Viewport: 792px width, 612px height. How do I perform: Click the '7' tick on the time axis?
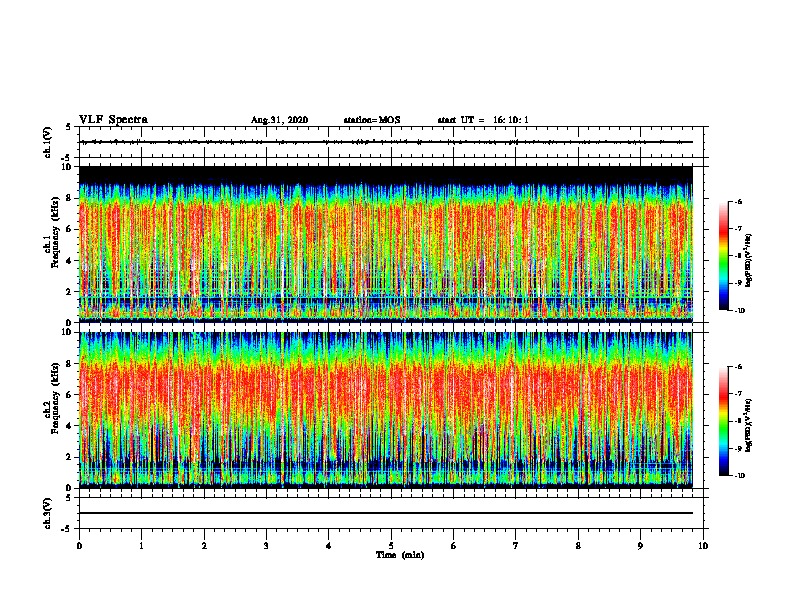pyautogui.click(x=516, y=546)
